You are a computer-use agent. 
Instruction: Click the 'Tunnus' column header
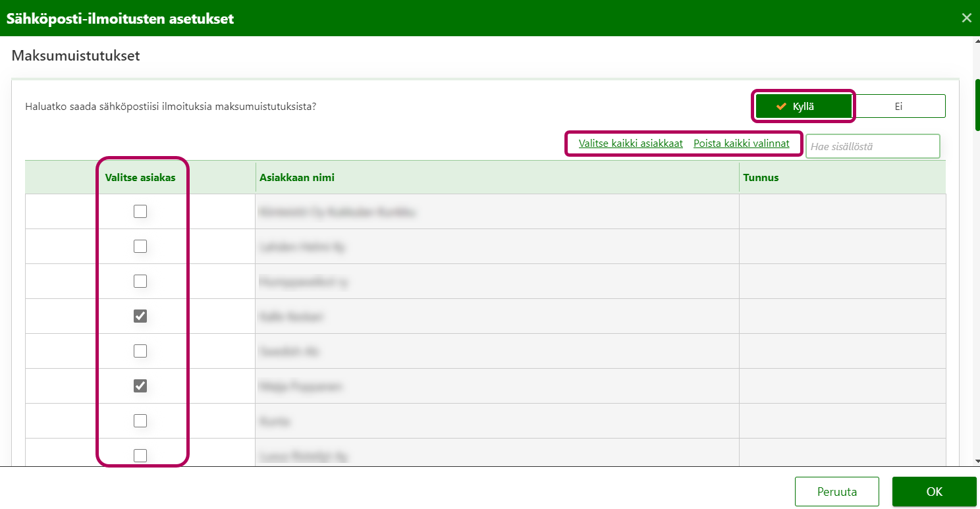[x=761, y=178]
